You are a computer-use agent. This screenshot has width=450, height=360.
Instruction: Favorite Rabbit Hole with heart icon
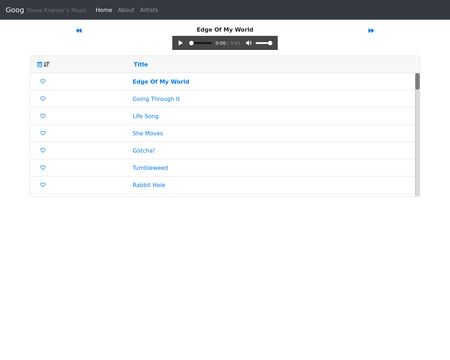pyautogui.click(x=43, y=185)
